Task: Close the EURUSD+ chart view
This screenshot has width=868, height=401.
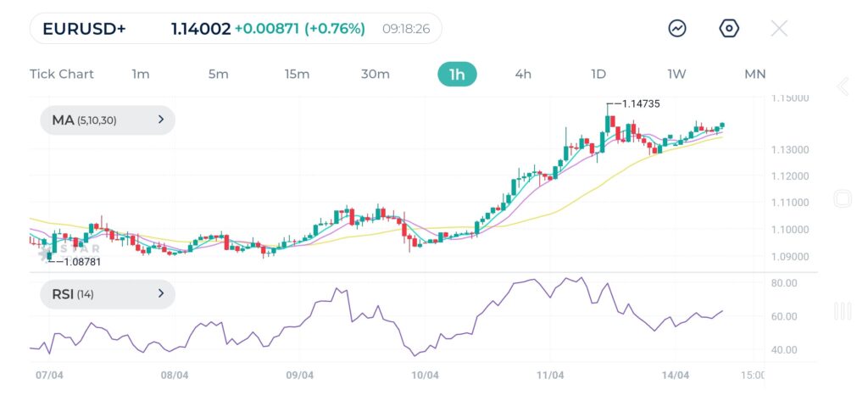Action: 779,29
